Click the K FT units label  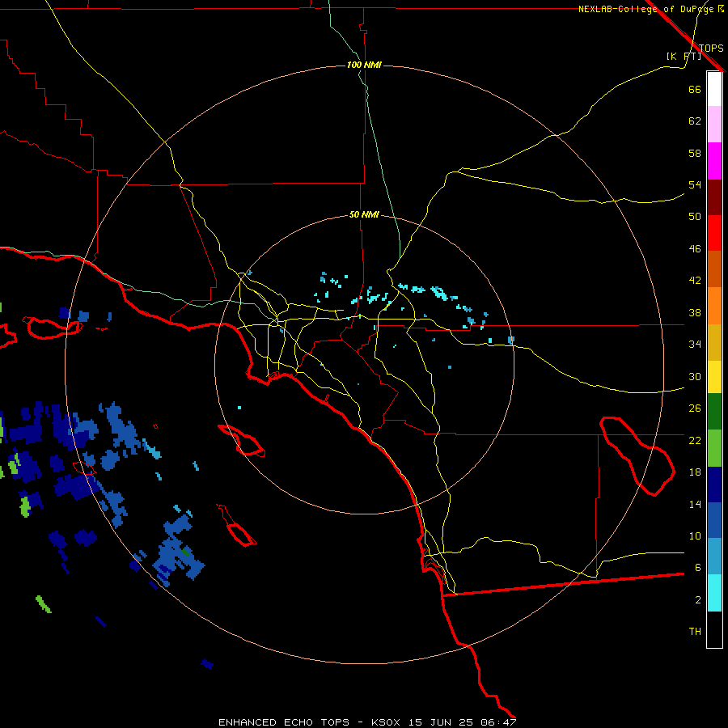pos(684,56)
